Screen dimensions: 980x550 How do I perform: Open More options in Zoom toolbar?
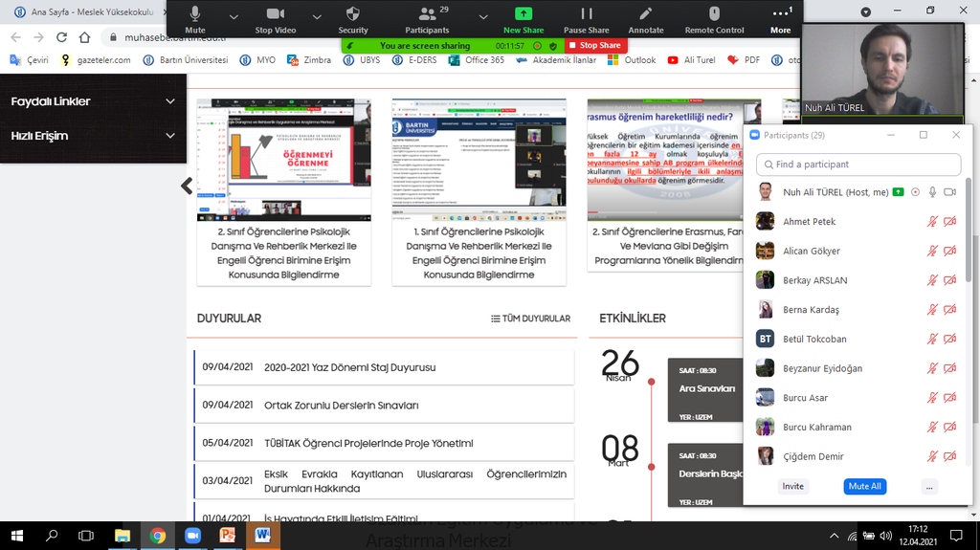coord(781,18)
